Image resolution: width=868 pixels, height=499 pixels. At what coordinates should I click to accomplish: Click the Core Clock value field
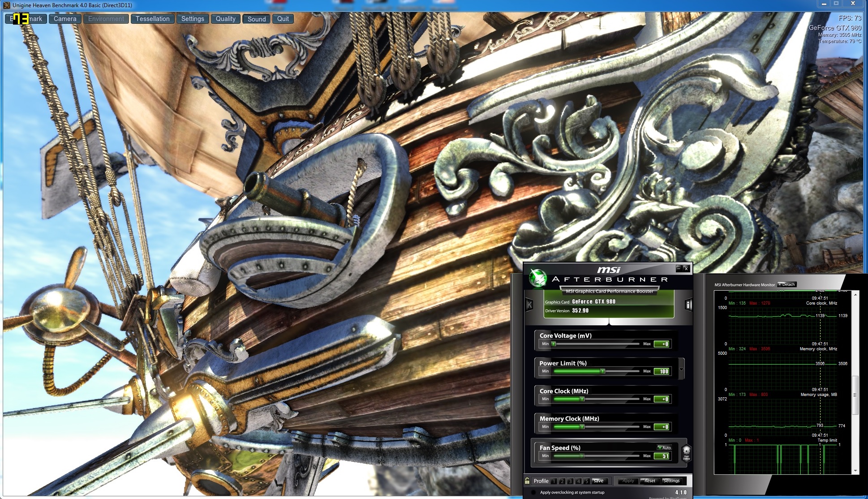tap(662, 399)
